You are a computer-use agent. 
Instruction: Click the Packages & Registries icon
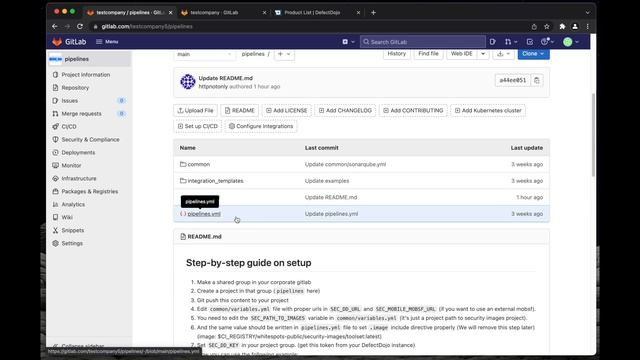point(55,191)
